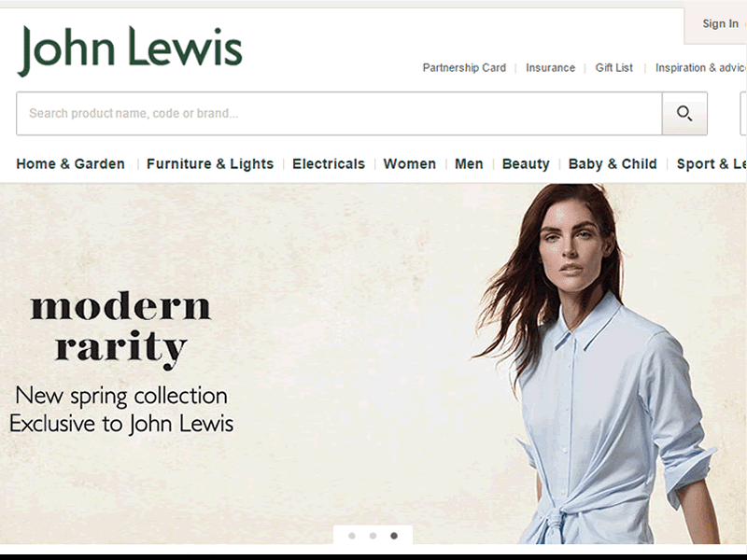Select the third carousel dot
747x560 pixels.
click(394, 536)
